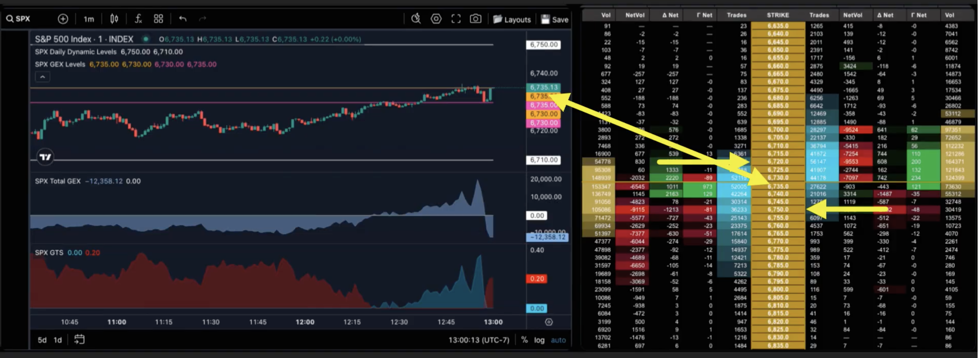Select the 6,635.0 strike row

[x=778, y=26]
